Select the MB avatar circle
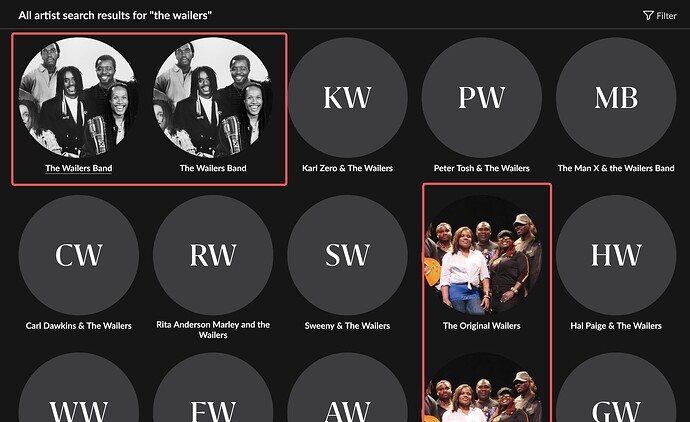690x422 pixels. (616, 98)
